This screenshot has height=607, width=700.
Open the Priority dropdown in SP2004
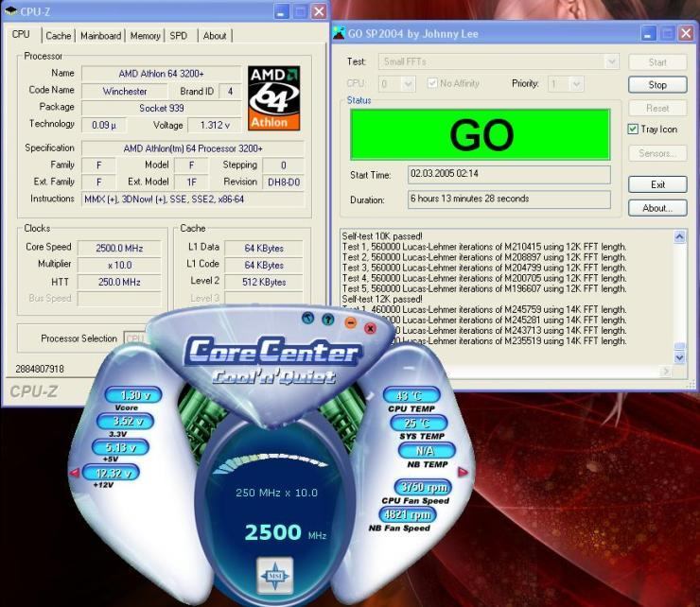pyautogui.click(x=565, y=83)
